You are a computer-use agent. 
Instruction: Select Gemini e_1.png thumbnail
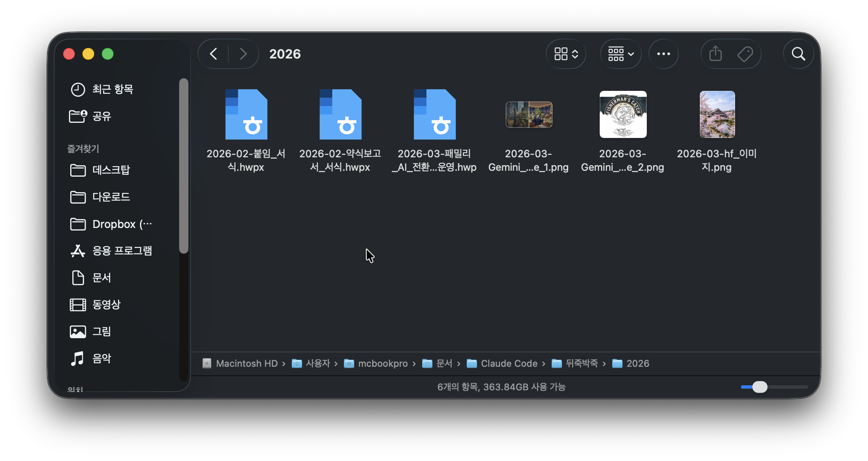(x=529, y=114)
